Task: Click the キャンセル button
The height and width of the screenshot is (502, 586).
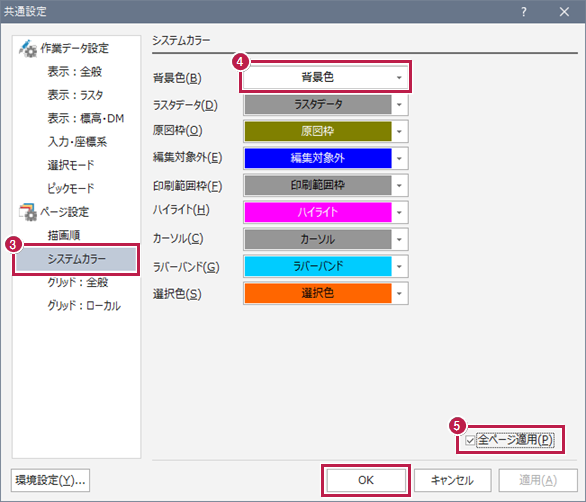Action: tap(453, 480)
